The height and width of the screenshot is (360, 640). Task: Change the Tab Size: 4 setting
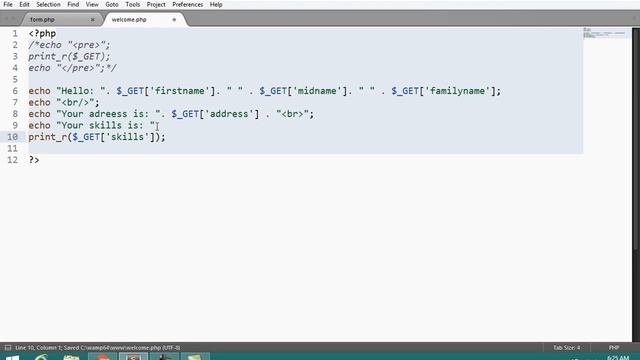567,348
